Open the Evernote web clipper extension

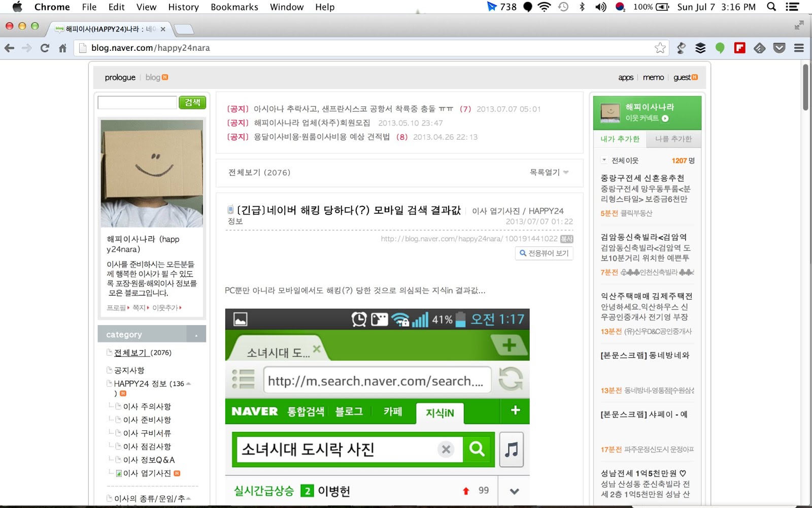click(681, 48)
